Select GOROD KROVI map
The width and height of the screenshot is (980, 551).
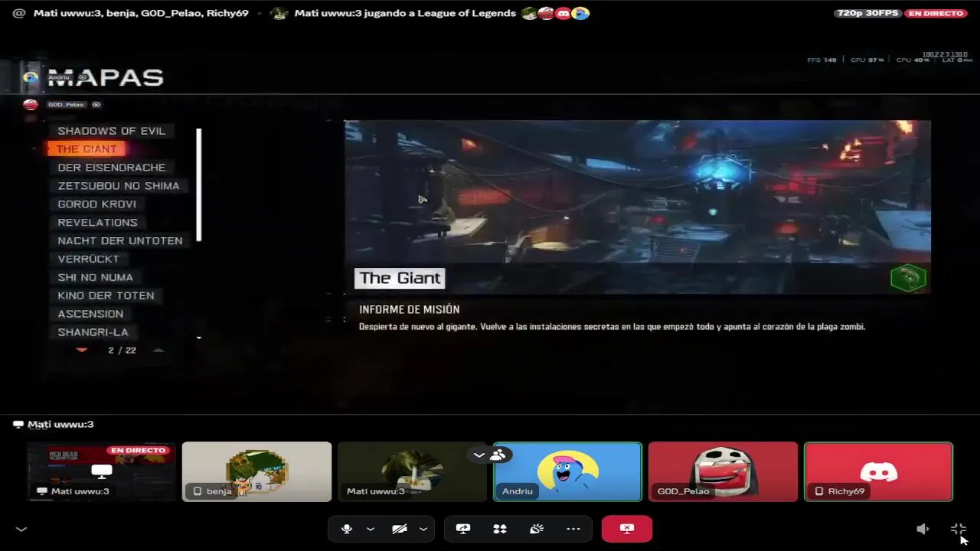pyautogui.click(x=97, y=204)
